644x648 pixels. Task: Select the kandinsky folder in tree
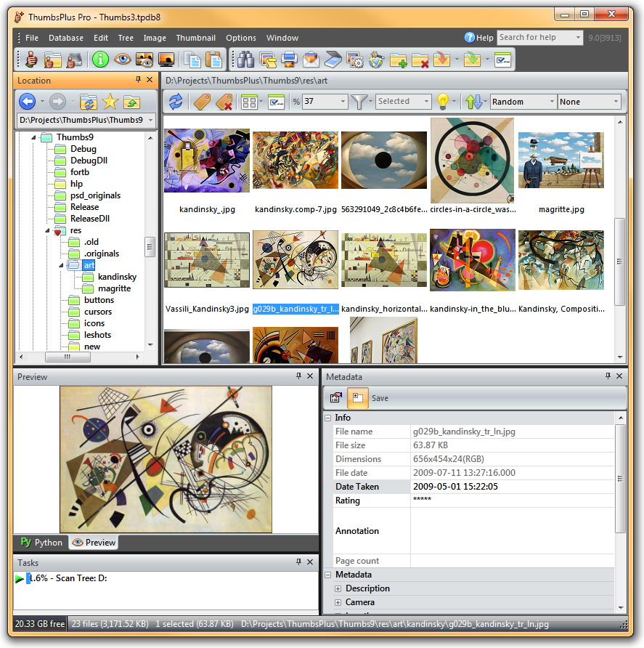pyautogui.click(x=117, y=277)
